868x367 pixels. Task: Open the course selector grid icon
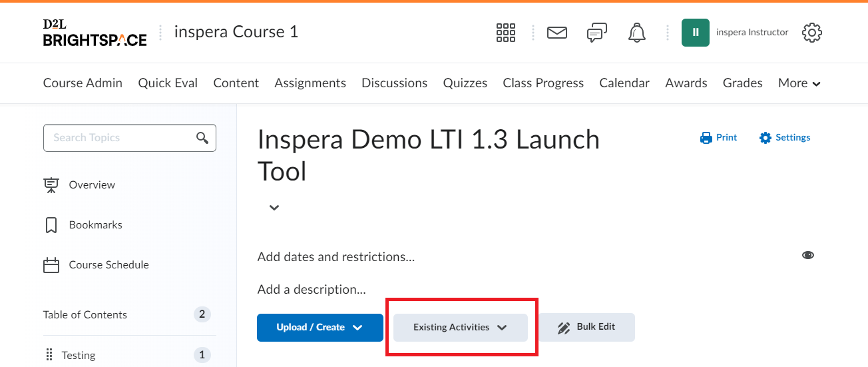point(506,32)
